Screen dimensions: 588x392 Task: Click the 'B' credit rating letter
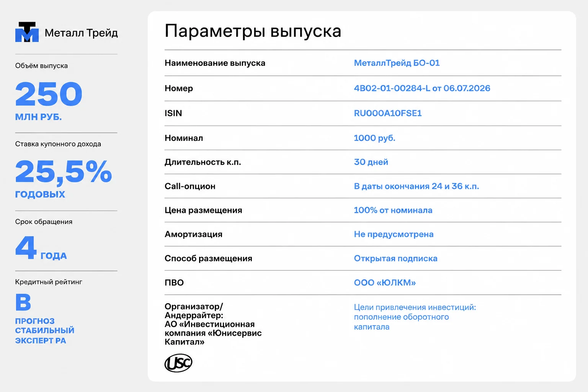(23, 302)
